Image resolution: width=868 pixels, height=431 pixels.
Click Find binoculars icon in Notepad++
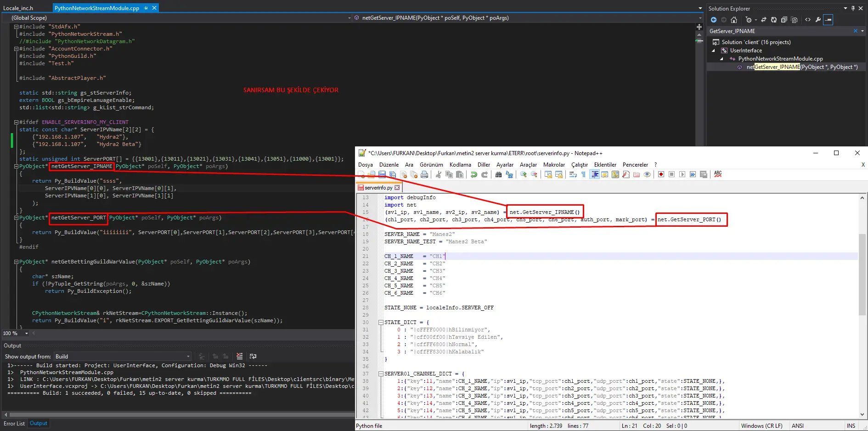[x=498, y=174]
